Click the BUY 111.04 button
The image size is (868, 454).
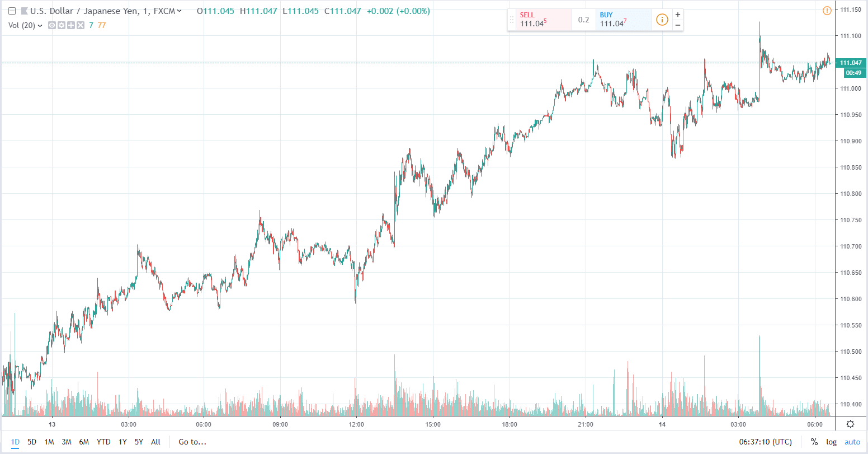pos(624,20)
